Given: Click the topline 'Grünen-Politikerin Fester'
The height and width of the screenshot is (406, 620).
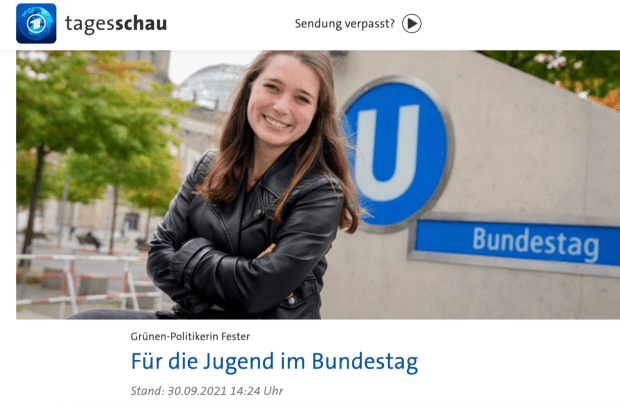Looking at the screenshot, I should [190, 336].
